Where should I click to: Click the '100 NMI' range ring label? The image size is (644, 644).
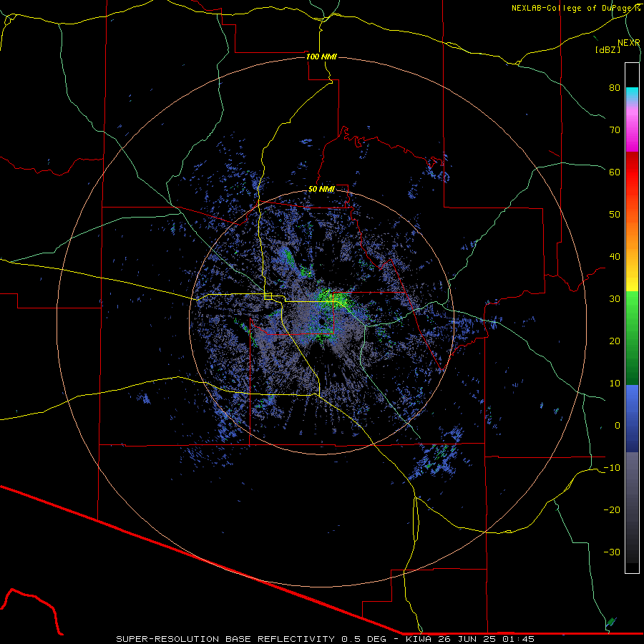(321, 57)
